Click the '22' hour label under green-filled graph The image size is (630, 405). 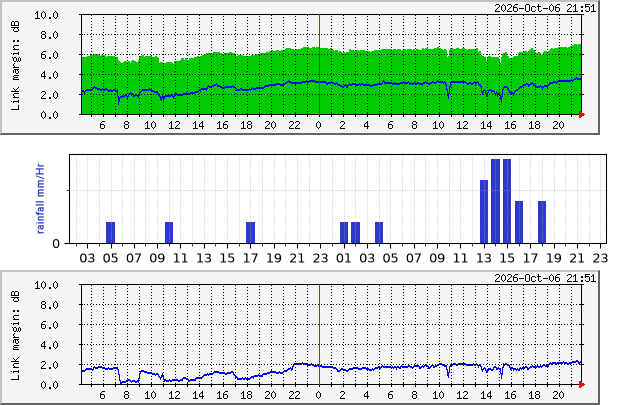tap(295, 125)
